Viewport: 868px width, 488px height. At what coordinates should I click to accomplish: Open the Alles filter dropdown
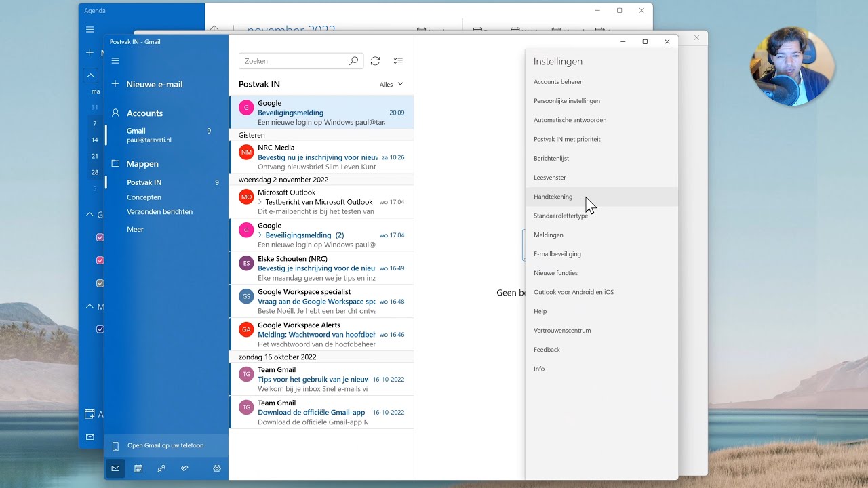[x=392, y=85]
